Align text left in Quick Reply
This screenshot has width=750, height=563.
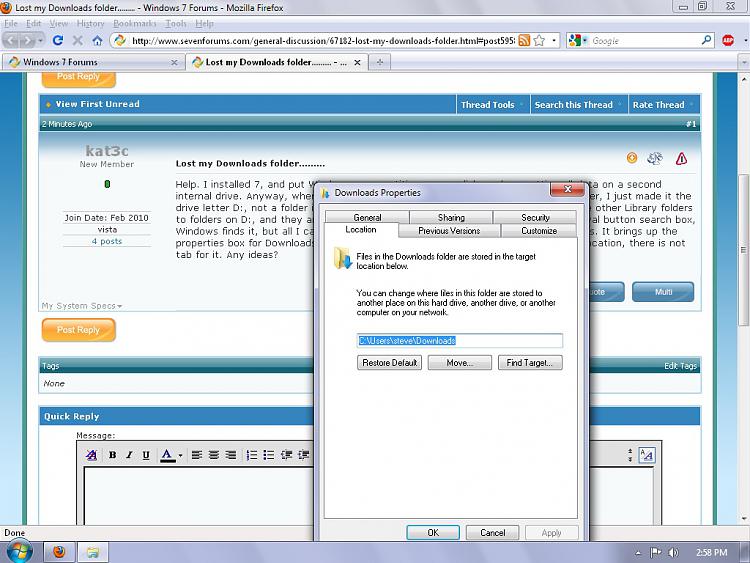pyautogui.click(x=197, y=455)
